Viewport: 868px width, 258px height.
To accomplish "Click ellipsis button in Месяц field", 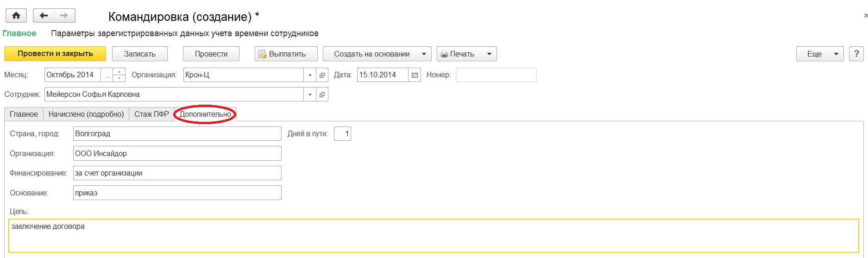I will pos(107,75).
